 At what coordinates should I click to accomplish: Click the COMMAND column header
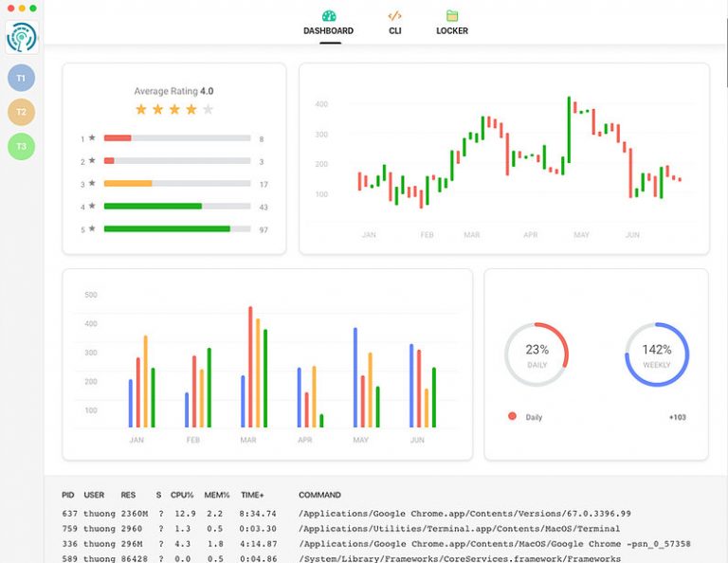pos(319,495)
